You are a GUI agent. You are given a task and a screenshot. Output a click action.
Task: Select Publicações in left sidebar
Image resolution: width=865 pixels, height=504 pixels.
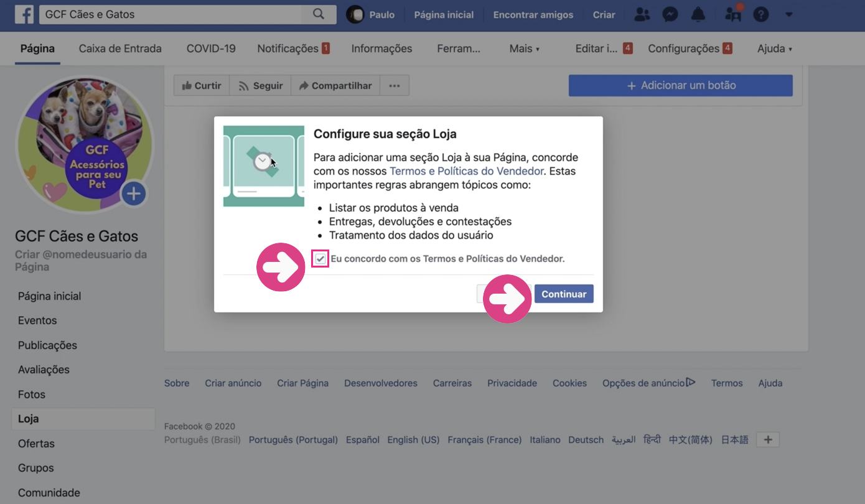pyautogui.click(x=47, y=345)
